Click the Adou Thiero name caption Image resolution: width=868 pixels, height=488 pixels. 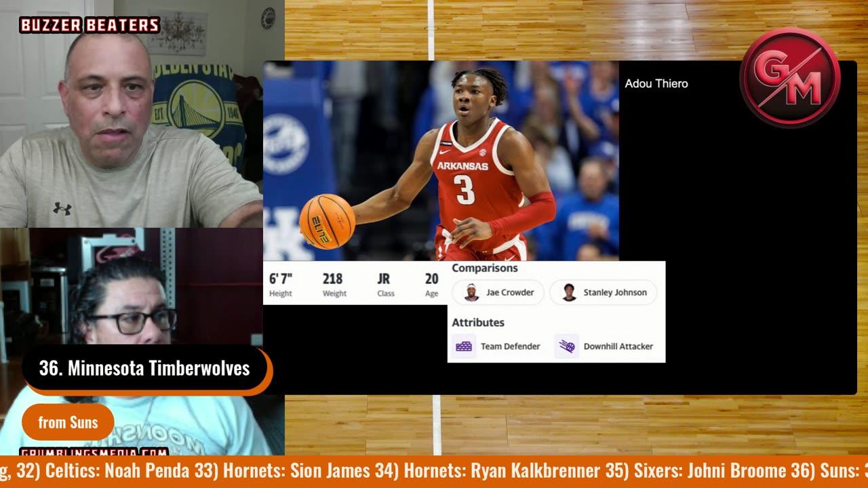pos(656,83)
